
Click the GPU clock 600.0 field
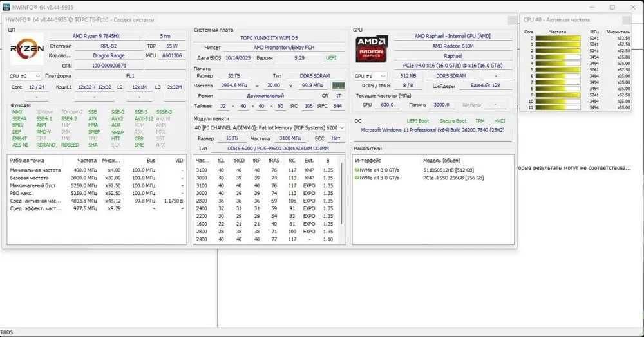[387, 105]
